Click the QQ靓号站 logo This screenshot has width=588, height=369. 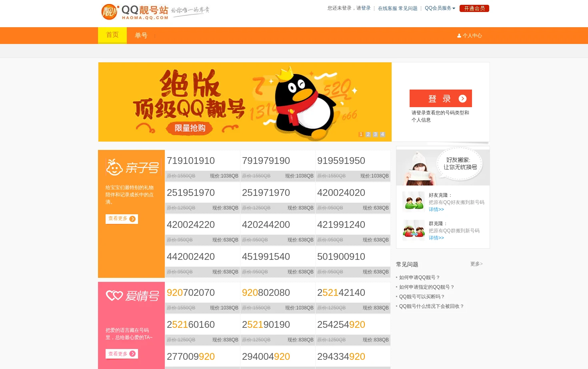pyautogui.click(x=135, y=12)
